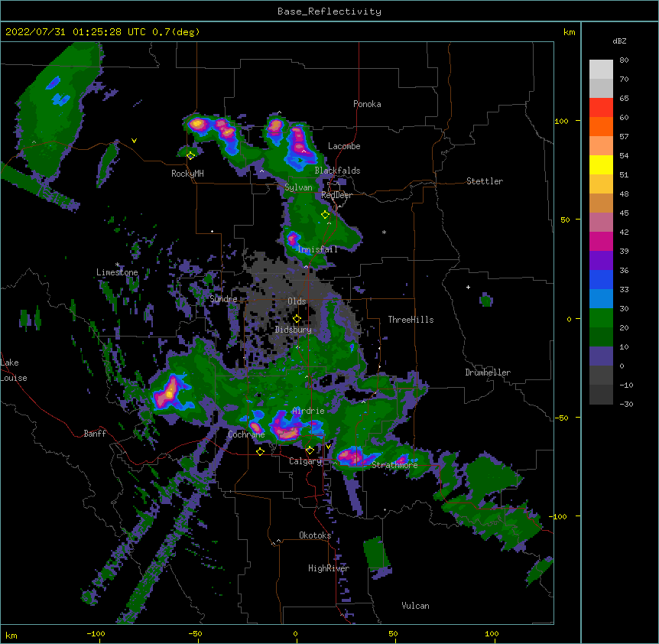Screen dimensions: 659x644
Task: Click the Sundre town label
Action: tap(223, 299)
